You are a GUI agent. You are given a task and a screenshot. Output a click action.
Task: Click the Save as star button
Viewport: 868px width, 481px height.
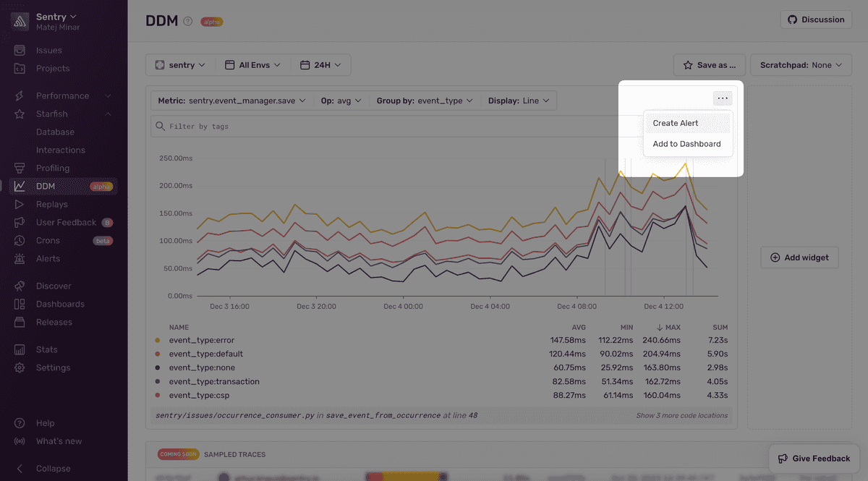coord(710,65)
